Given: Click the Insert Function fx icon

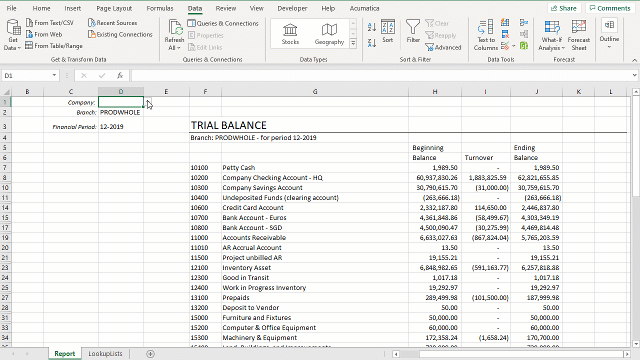Looking at the screenshot, I should [120, 76].
